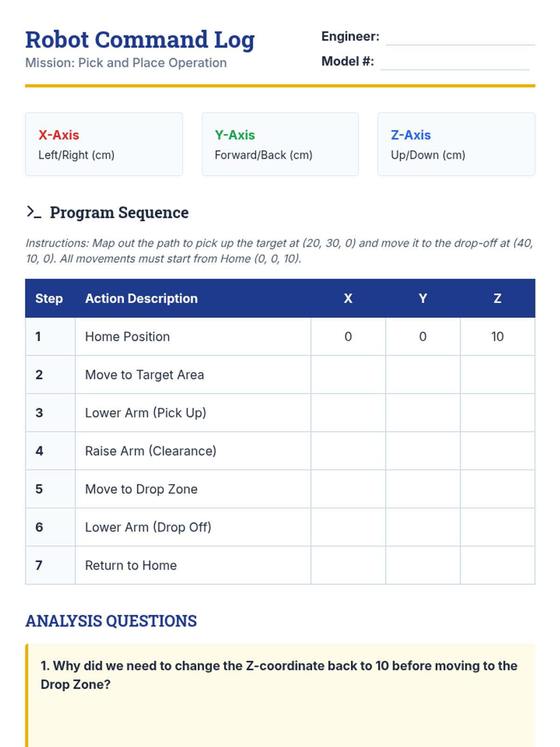
Task: Click the Home Position Z value 10
Action: coord(497,337)
